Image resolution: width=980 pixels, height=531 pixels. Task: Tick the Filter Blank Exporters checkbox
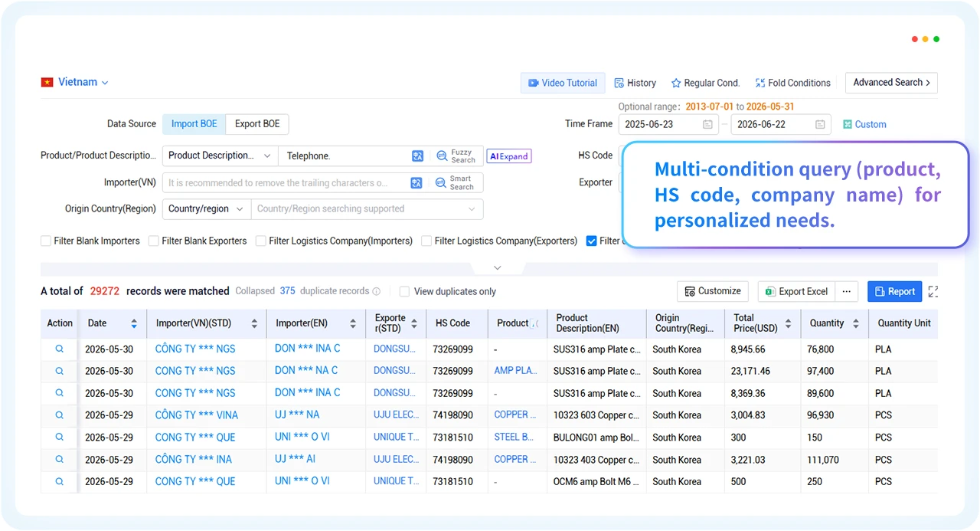click(154, 241)
